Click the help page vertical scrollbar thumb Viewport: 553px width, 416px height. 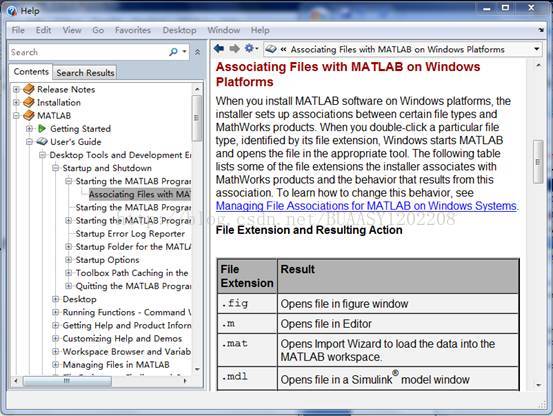(x=538, y=162)
